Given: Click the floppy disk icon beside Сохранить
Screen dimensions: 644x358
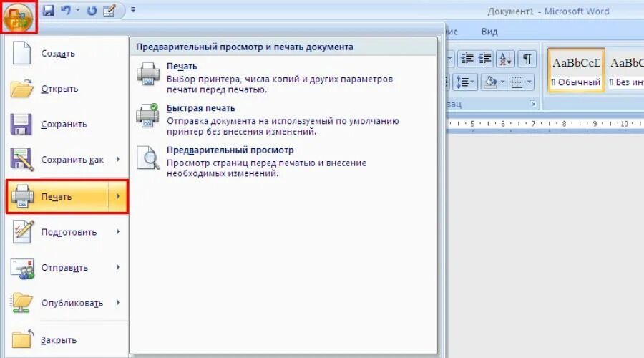Looking at the screenshot, I should pyautogui.click(x=21, y=124).
